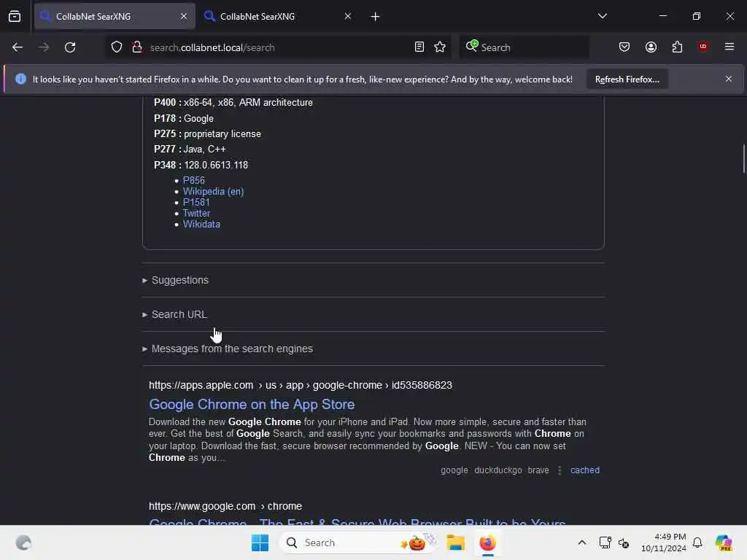Open the Extensions puzzle icon

click(x=677, y=47)
